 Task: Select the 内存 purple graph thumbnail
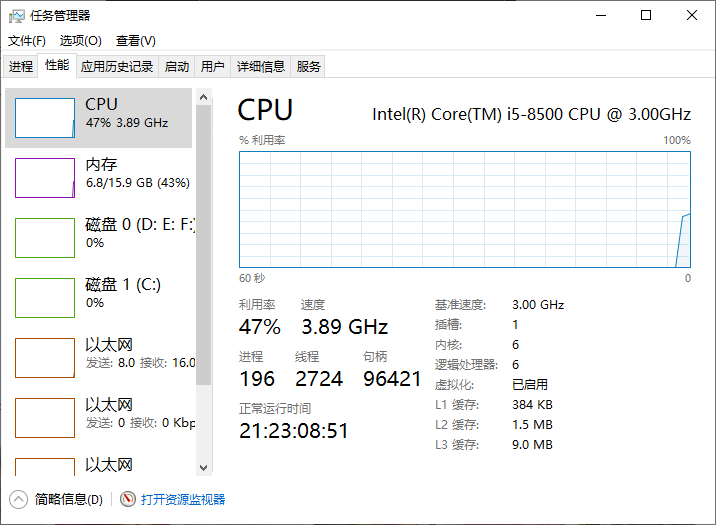pos(45,178)
